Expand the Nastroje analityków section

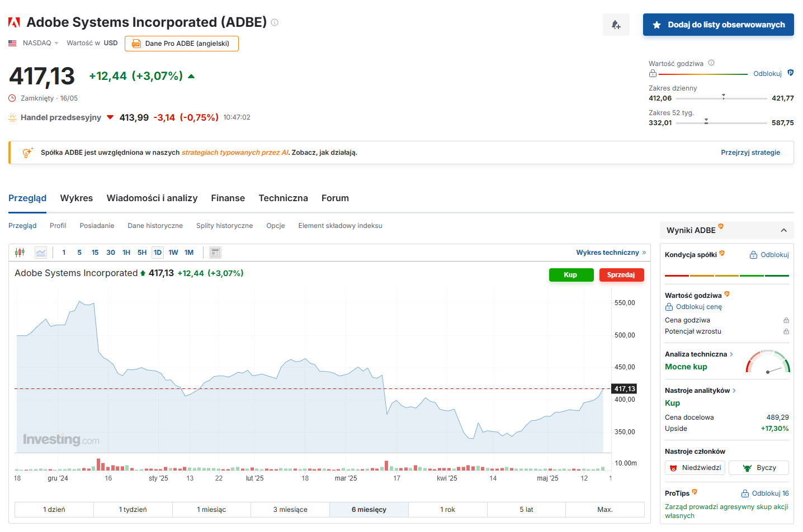coord(700,391)
